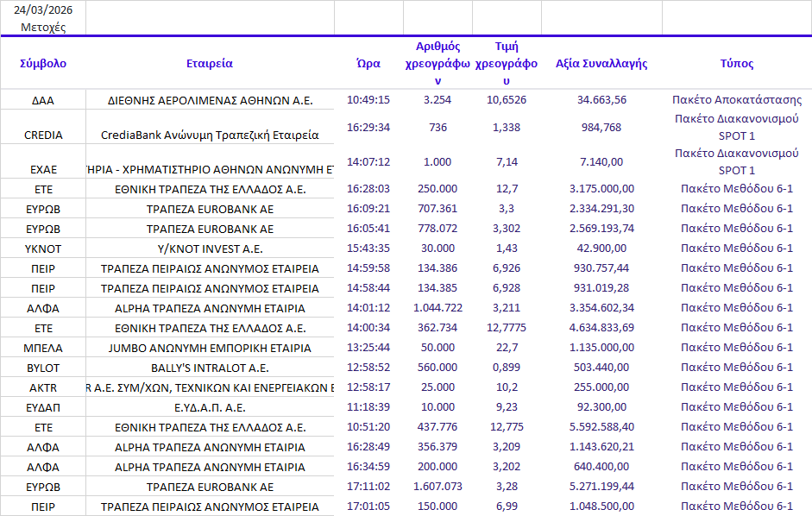Select ΔΙΕΘΝΗΣ ΑΕΡΟΛΙΜΕΝΑΣ ΑΘΗΝΩΝ Α.Ε. cell
Screen dimensions: 812x516
click(x=210, y=100)
